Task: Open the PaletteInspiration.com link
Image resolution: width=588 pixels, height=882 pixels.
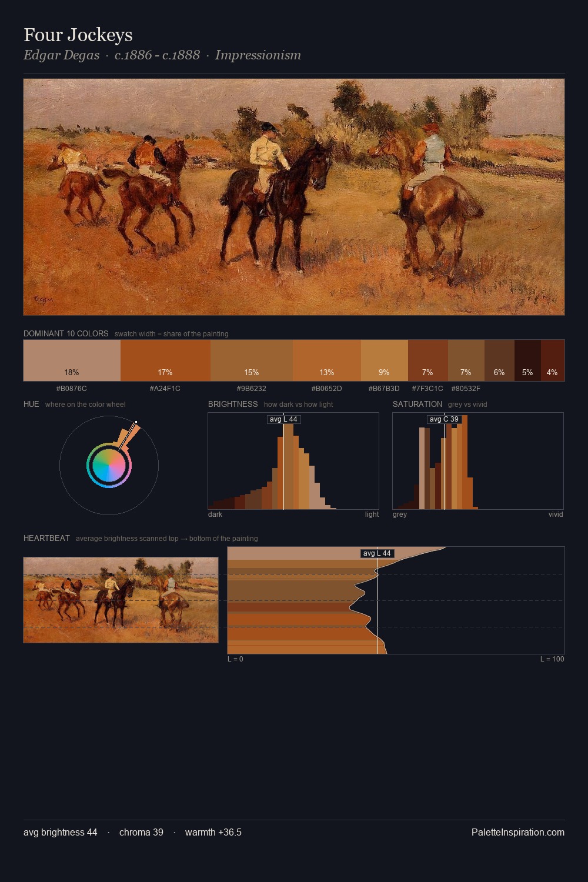Action: point(518,832)
